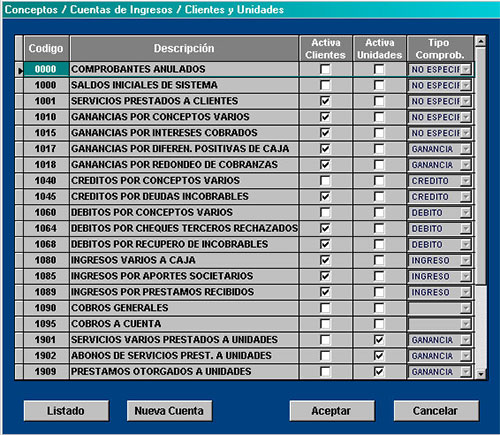The width and height of the screenshot is (500, 435).
Task: Uncheck Activa Clientes for SERVICIOS PRESTADOS A CLIENTES
Action: coord(325,101)
